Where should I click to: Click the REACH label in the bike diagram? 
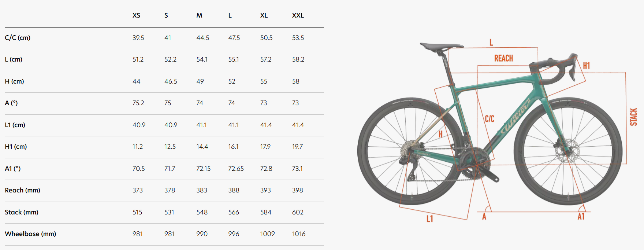[x=503, y=58]
